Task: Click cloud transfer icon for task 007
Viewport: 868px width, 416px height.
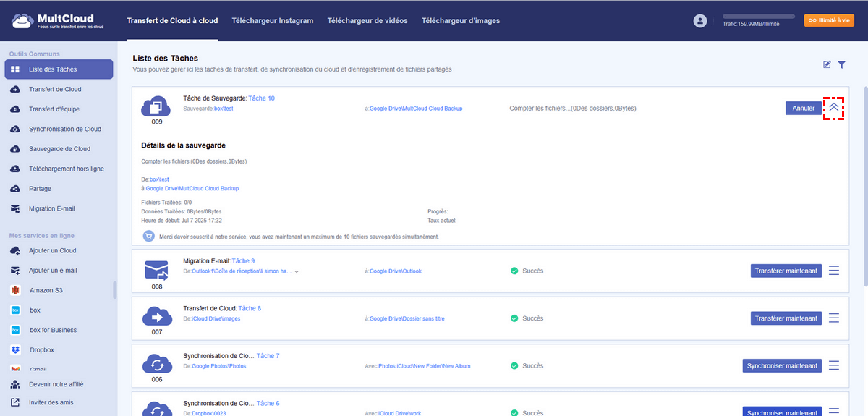Action: 156,317
